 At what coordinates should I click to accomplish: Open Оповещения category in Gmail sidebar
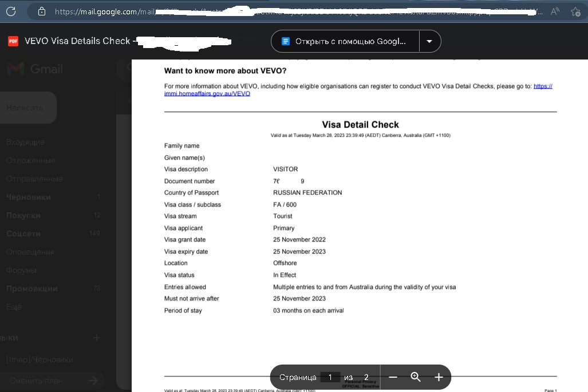coord(30,252)
